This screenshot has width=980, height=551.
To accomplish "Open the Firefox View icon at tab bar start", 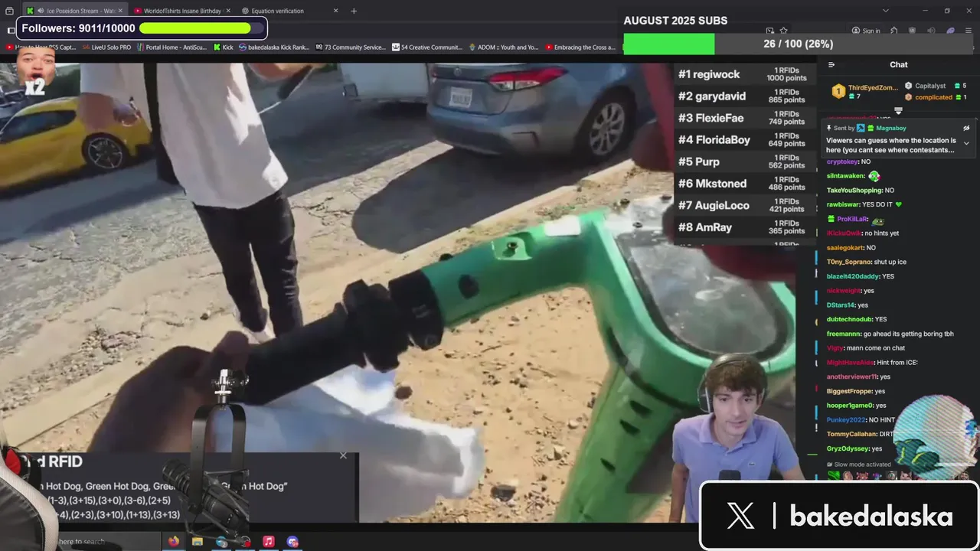I will (x=9, y=11).
